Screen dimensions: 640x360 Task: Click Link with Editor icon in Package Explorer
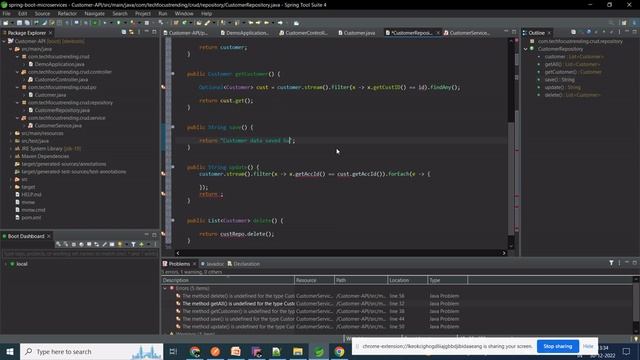click(131, 32)
